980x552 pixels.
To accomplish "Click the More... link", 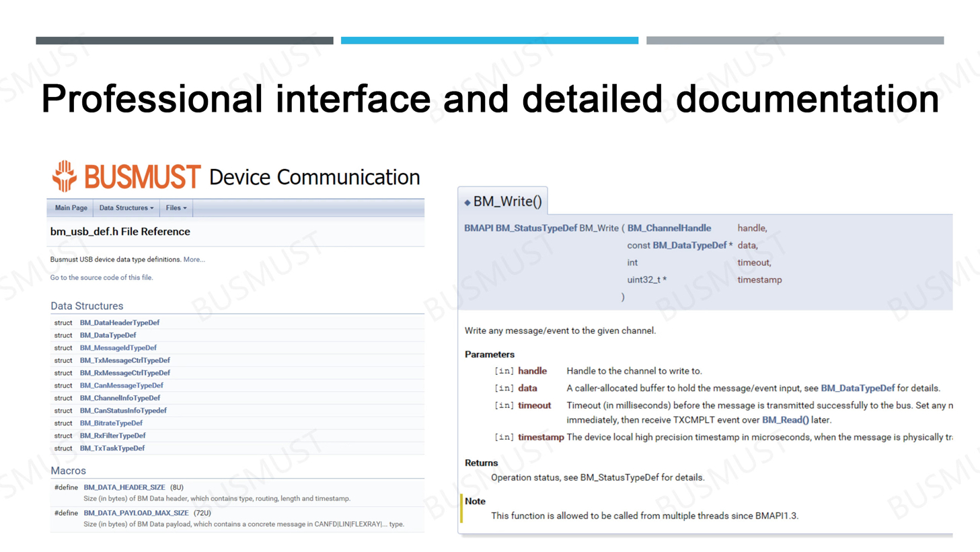I will tap(194, 259).
